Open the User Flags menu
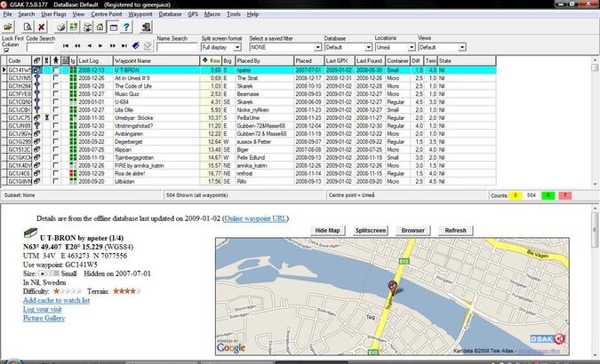 (x=53, y=14)
